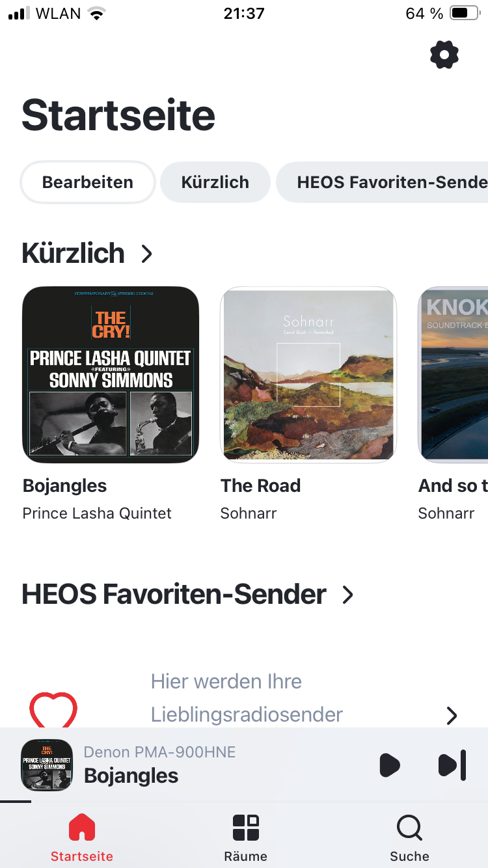Screen dimensions: 488x868
Task: Tap the mini player Bojangles album art
Action: pyautogui.click(x=47, y=765)
